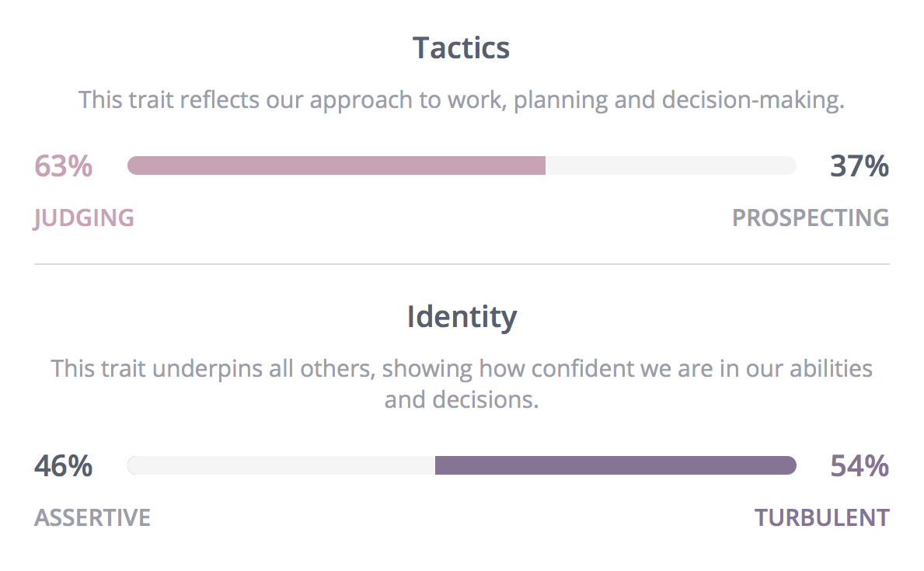Click the 63% Judging percentage
The height and width of the screenshot is (571, 924).
click(x=63, y=165)
